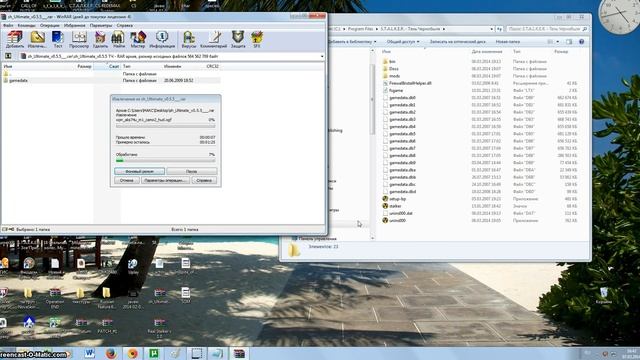Open the Избранное menu in WinRAR
This screenshot has width=640, height=360.
(x=74, y=25)
